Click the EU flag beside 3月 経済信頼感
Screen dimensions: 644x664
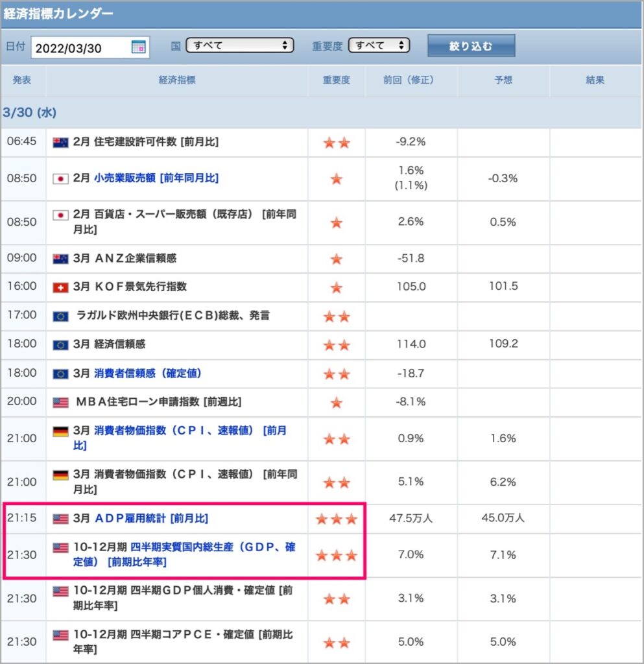(60, 345)
